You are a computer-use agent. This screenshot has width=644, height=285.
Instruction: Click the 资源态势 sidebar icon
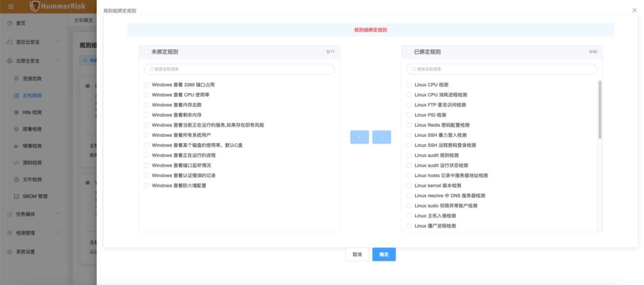pos(16,79)
